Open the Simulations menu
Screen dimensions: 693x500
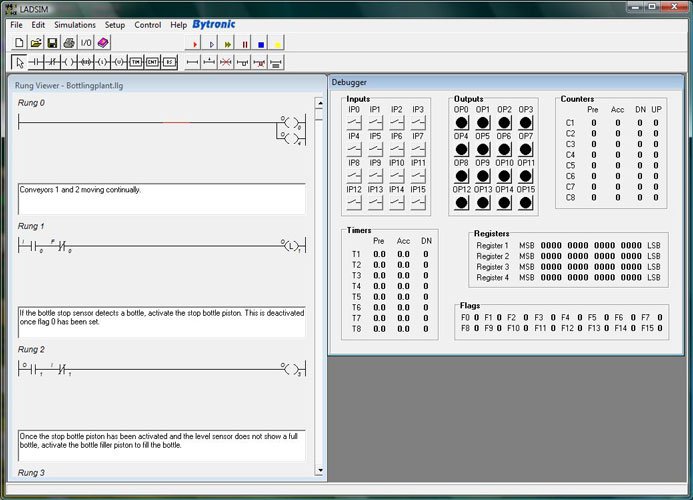coord(75,24)
